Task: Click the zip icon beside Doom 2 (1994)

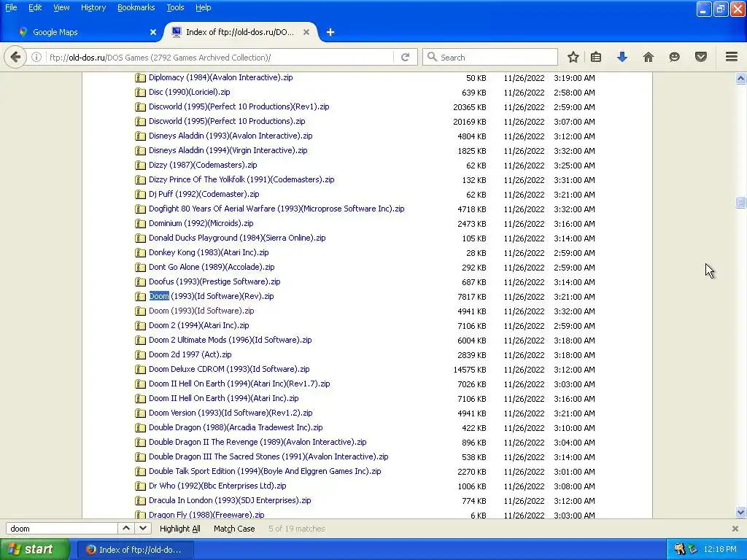Action: pos(140,326)
